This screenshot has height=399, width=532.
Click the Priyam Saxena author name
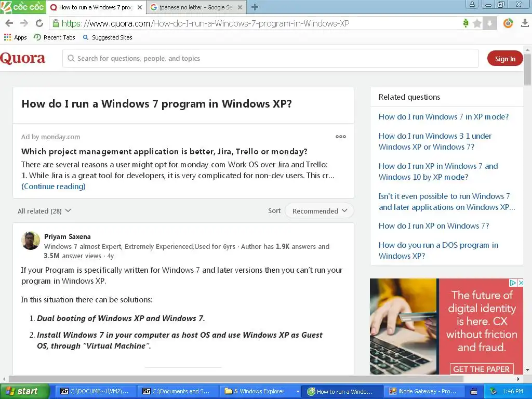pyautogui.click(x=67, y=236)
